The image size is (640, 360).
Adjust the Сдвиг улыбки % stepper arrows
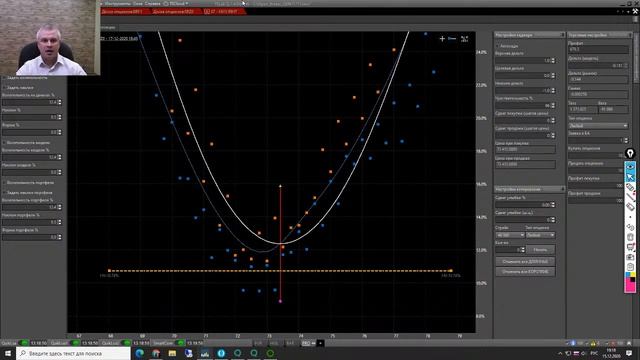point(553,204)
